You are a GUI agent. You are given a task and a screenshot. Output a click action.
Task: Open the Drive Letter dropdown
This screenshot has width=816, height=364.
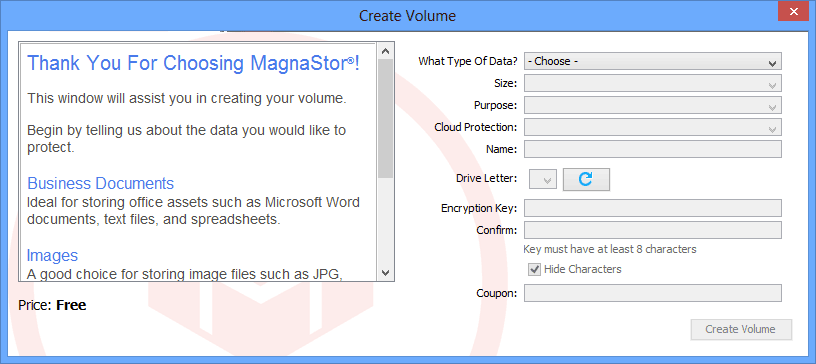[543, 180]
